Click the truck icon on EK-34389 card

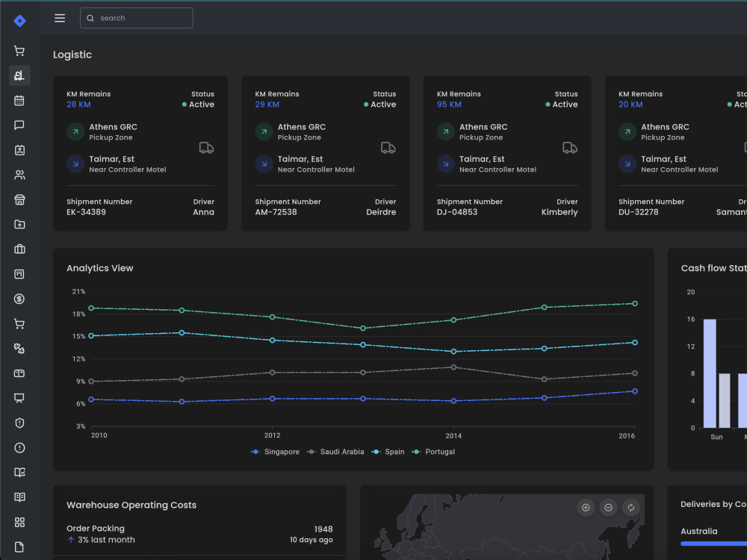(x=206, y=148)
